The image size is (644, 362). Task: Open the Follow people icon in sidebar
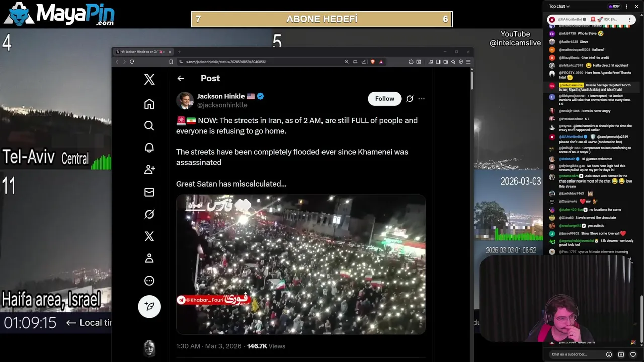(149, 170)
